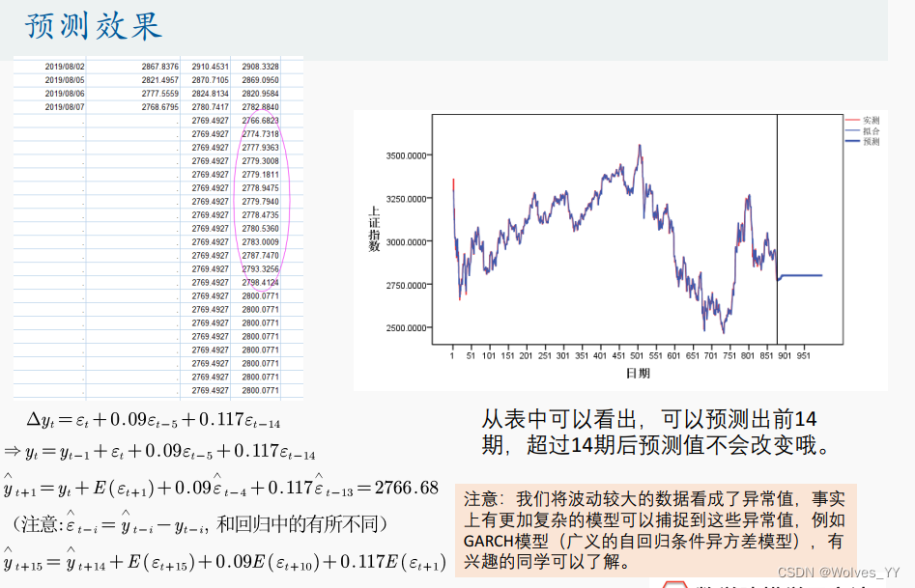915x588 pixels.
Task: Click the y-axis label 2500.0000
Action: pos(406,328)
